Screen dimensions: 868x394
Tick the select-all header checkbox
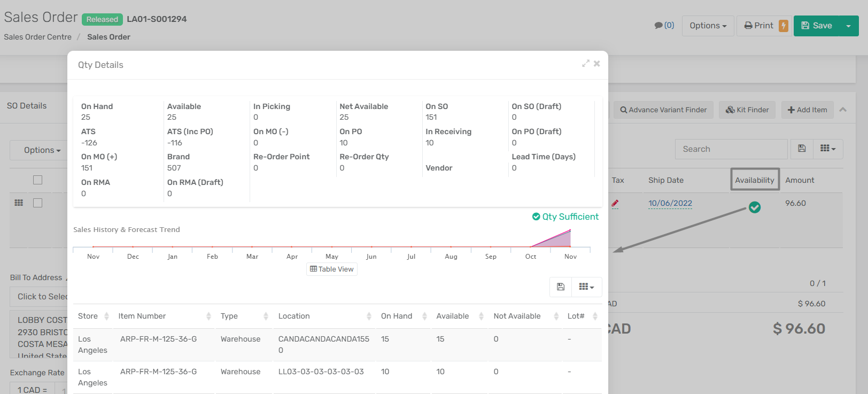coord(37,180)
